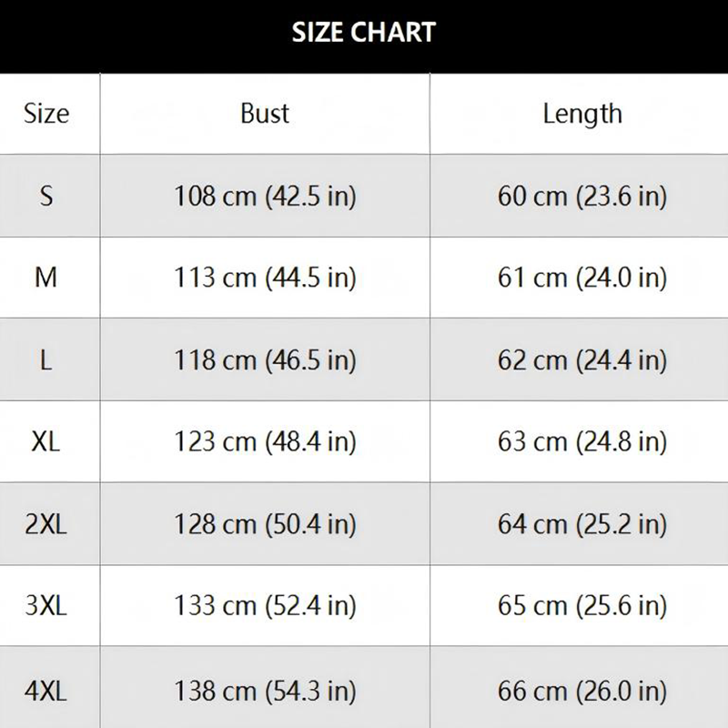Click the 64 cm (25.2 in) cell

(582, 524)
